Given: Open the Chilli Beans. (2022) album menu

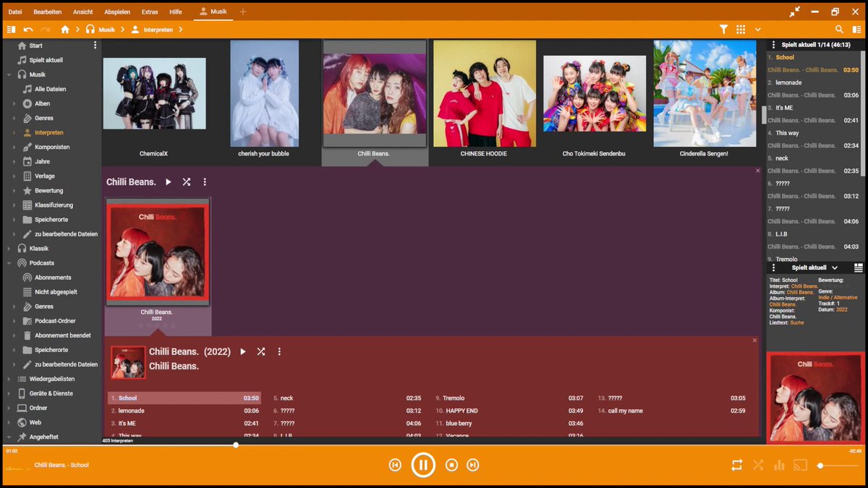Looking at the screenshot, I should [279, 351].
